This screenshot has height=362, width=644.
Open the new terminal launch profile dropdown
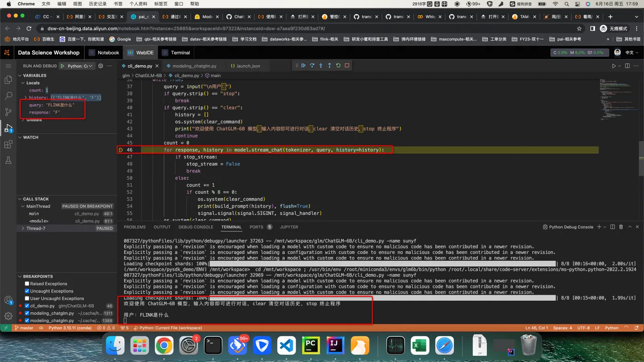tap(605, 227)
